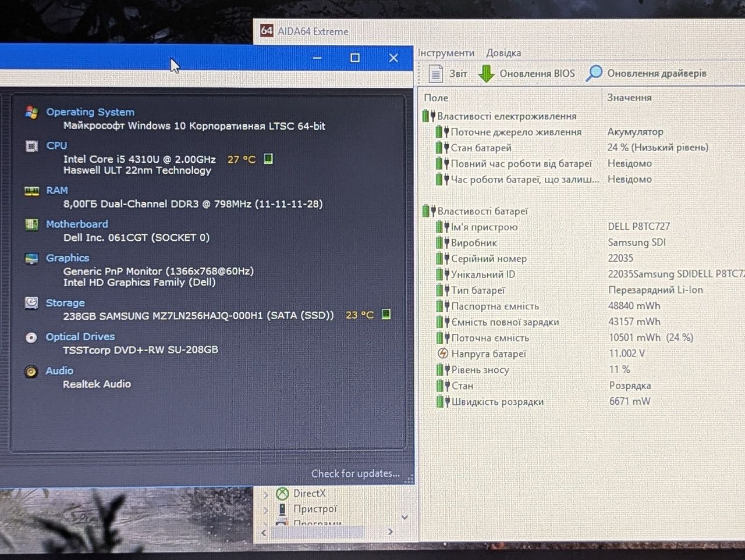Click the value '24 % (Низький рівень)'

coord(658,148)
